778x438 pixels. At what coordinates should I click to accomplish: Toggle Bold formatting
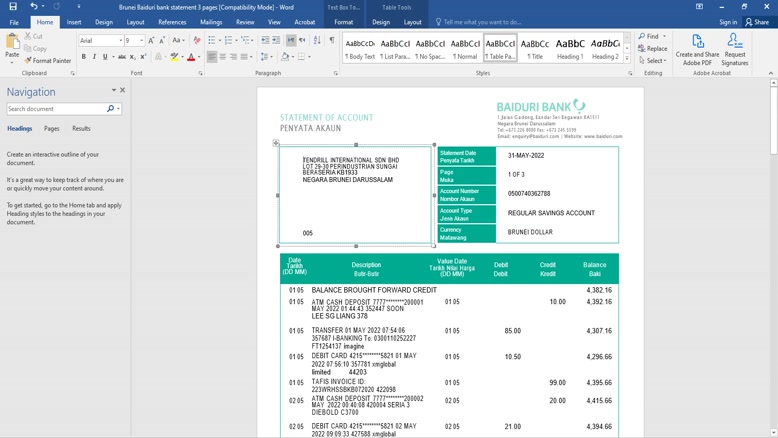pos(84,57)
